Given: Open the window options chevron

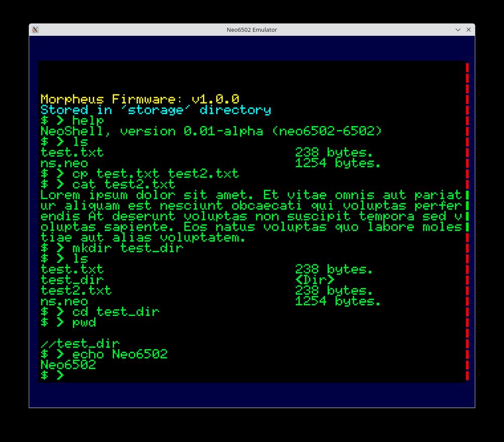Looking at the screenshot, I should pos(459,29).
